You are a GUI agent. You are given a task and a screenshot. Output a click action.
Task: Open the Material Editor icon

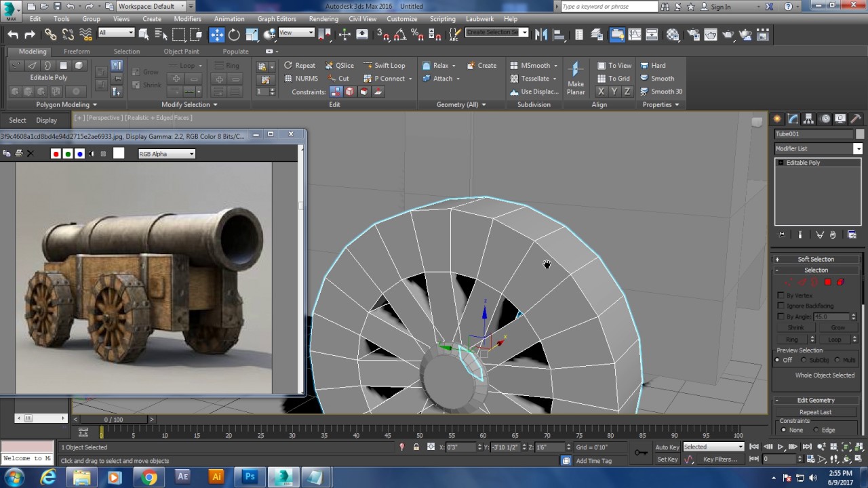click(x=672, y=35)
